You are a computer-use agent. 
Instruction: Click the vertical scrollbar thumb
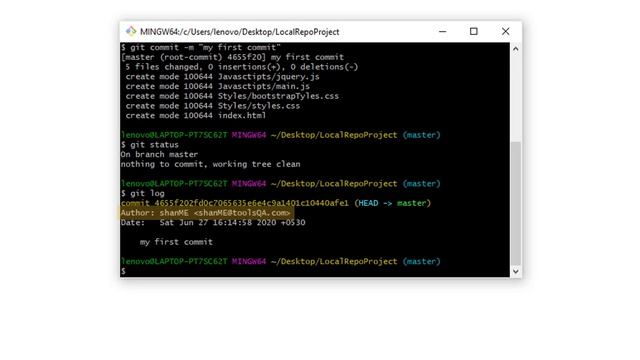(516, 203)
